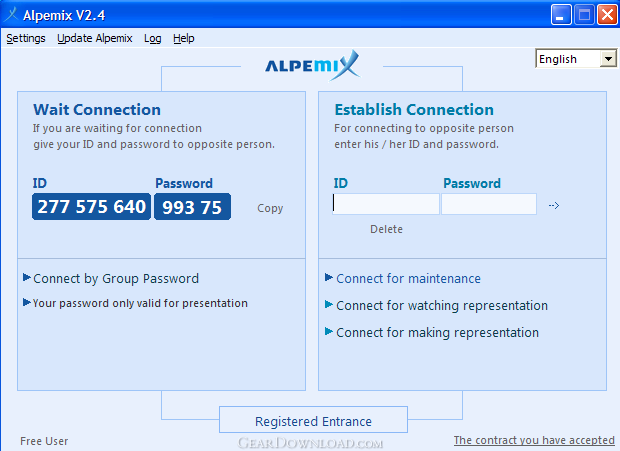Open the Help menu
620x451 pixels.
[x=183, y=38]
